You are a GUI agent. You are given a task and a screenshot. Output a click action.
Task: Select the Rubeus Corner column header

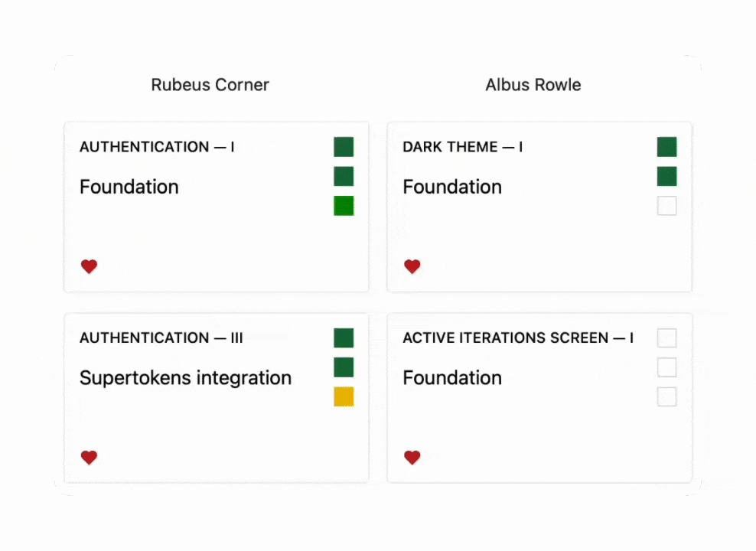click(210, 85)
